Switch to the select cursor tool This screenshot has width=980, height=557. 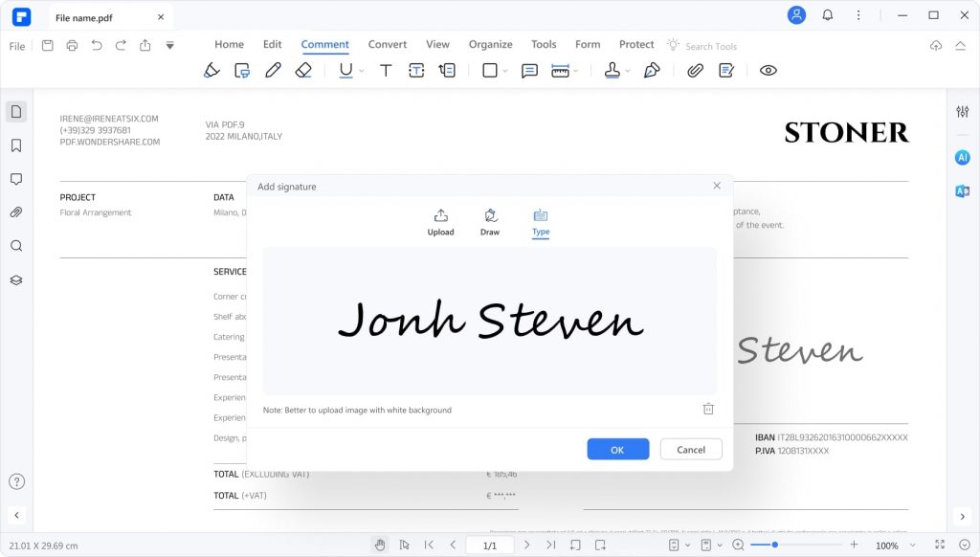(404, 545)
